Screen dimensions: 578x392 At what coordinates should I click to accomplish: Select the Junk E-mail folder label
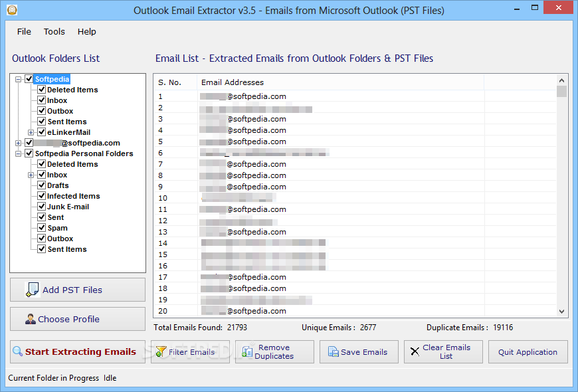[x=68, y=207]
